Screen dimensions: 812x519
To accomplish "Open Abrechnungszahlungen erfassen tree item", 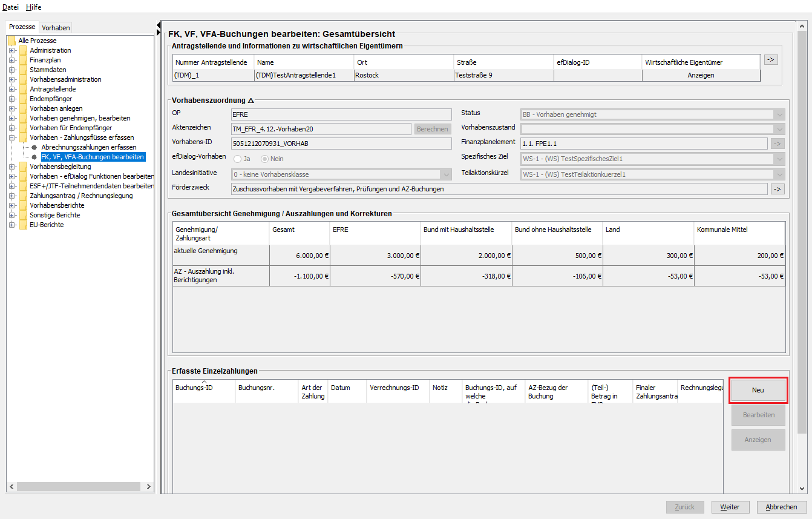I will [x=88, y=147].
